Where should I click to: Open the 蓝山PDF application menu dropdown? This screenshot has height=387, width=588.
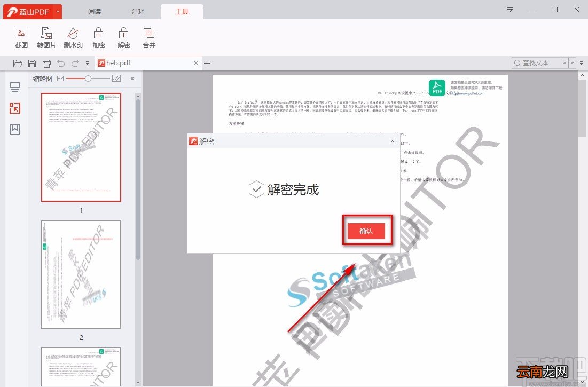[58, 12]
